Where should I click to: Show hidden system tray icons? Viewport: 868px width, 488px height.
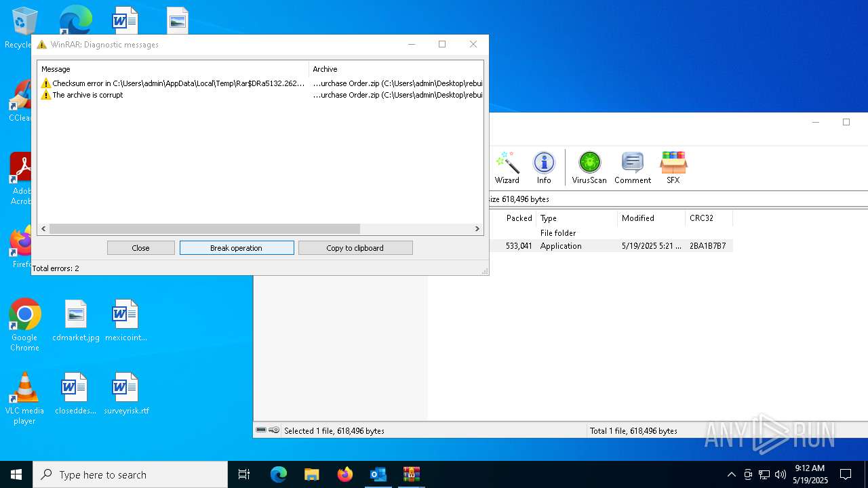click(x=731, y=474)
